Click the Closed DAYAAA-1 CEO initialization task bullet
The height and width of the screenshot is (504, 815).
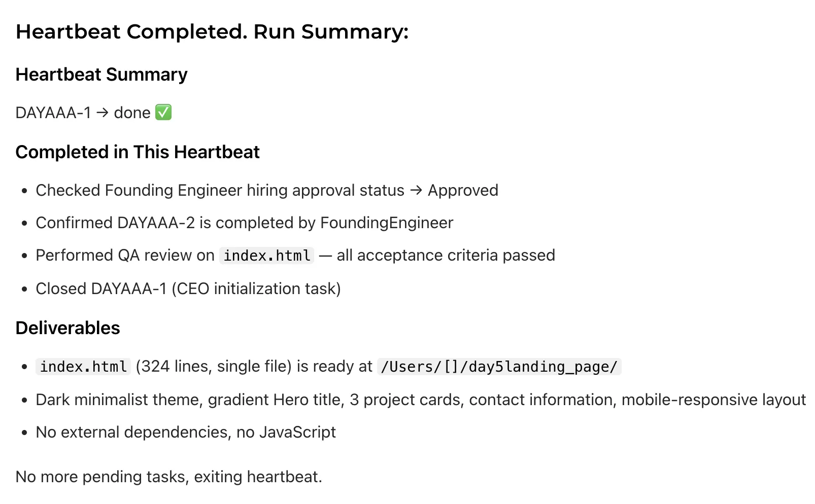point(188,289)
